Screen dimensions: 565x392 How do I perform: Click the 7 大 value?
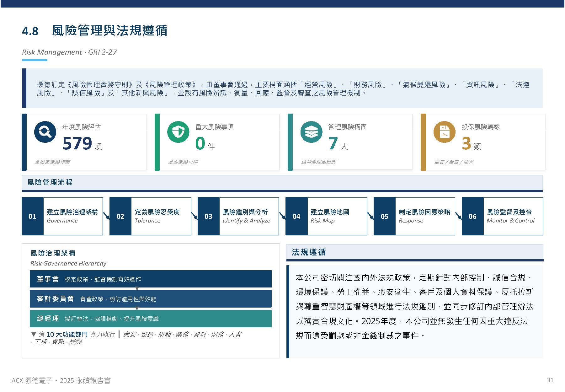click(x=338, y=144)
